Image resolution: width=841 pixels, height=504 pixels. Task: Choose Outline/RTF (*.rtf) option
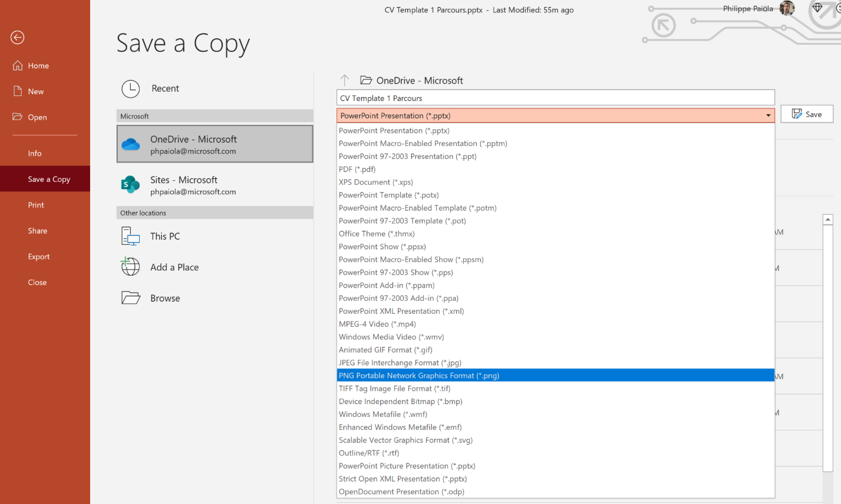tap(555, 453)
